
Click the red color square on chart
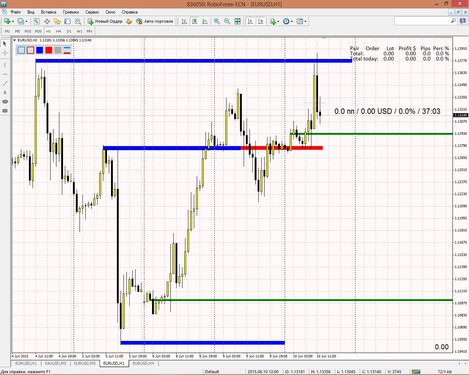coord(49,50)
